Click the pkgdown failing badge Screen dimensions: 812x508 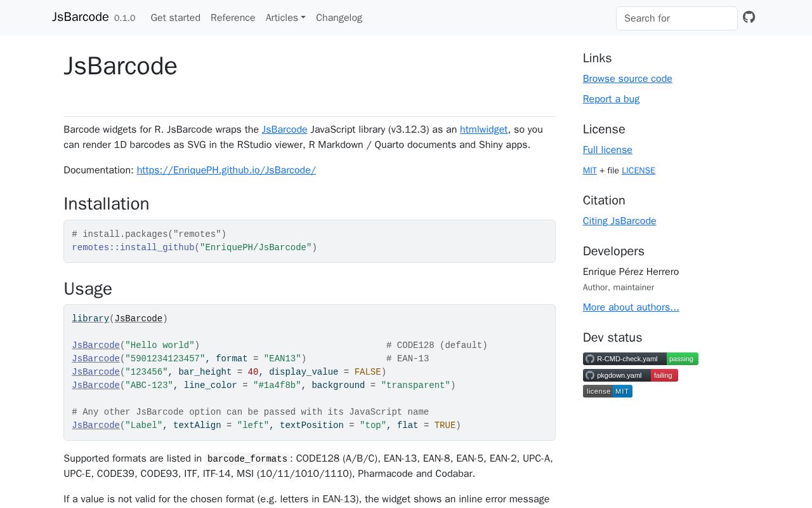[x=631, y=375]
